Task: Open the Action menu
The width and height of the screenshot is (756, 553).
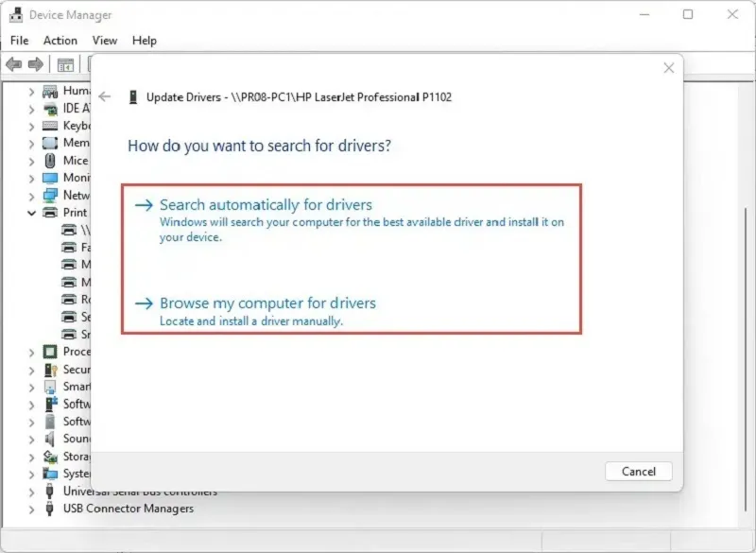Action: [x=60, y=41]
